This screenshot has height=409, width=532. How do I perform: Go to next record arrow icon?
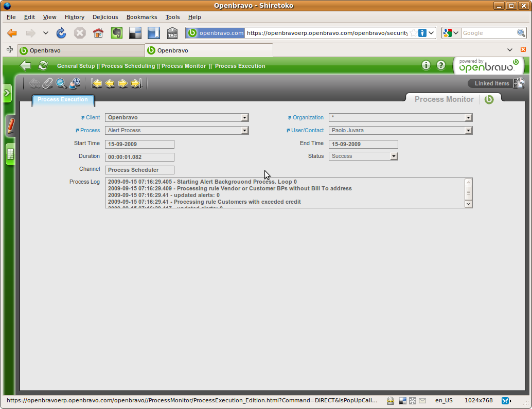tap(123, 83)
